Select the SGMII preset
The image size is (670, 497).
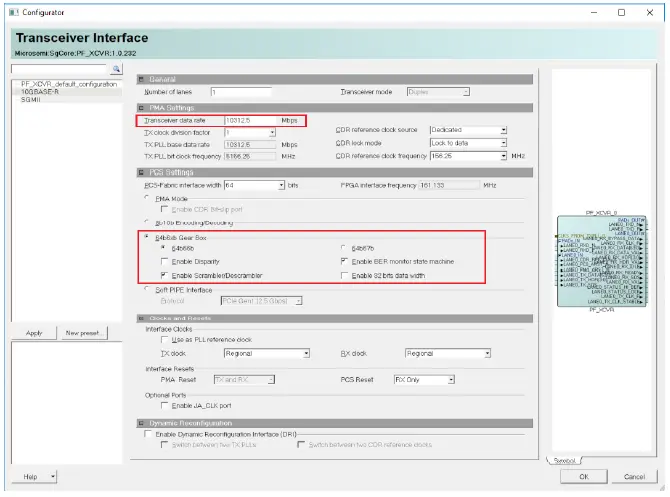coord(31,100)
